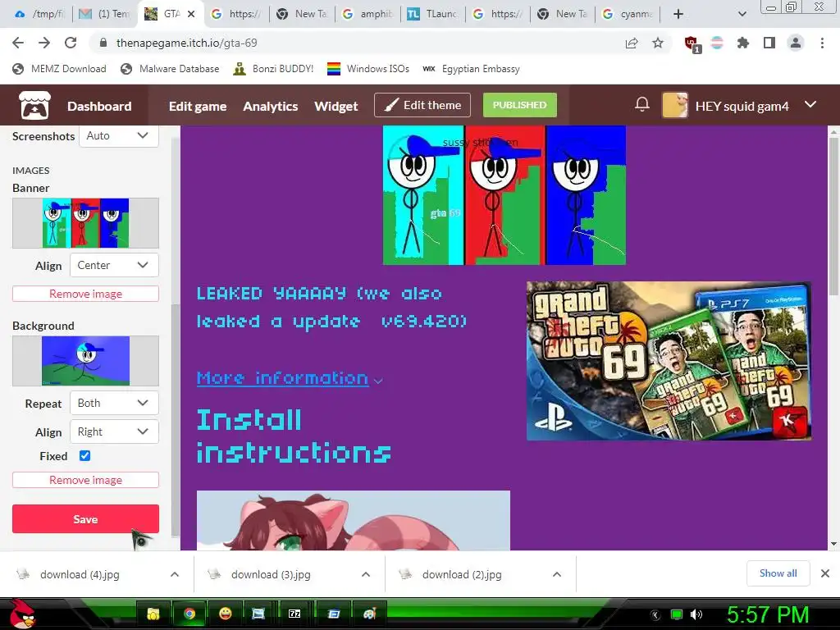Open the share page icon

tap(632, 43)
